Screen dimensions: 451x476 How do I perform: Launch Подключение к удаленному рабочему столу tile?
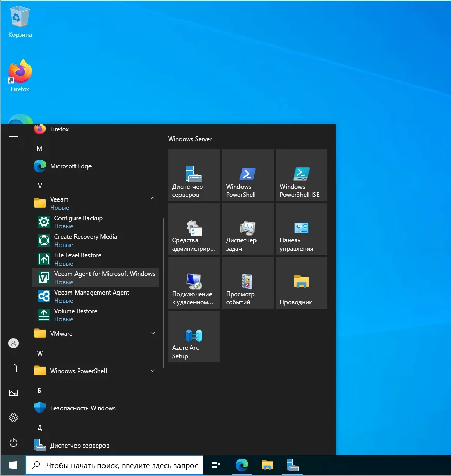pyautogui.click(x=194, y=283)
